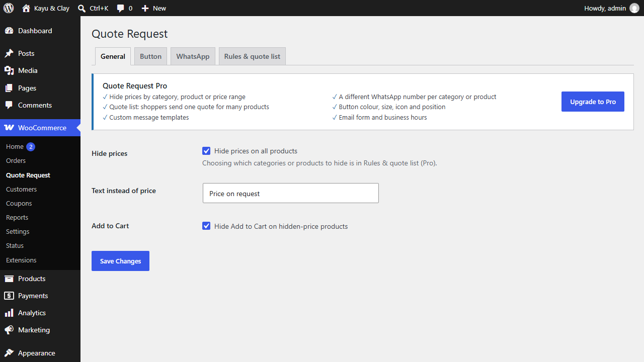This screenshot has width=644, height=362.
Task: Uncheck Hide prices on all products
Action: [x=206, y=151]
